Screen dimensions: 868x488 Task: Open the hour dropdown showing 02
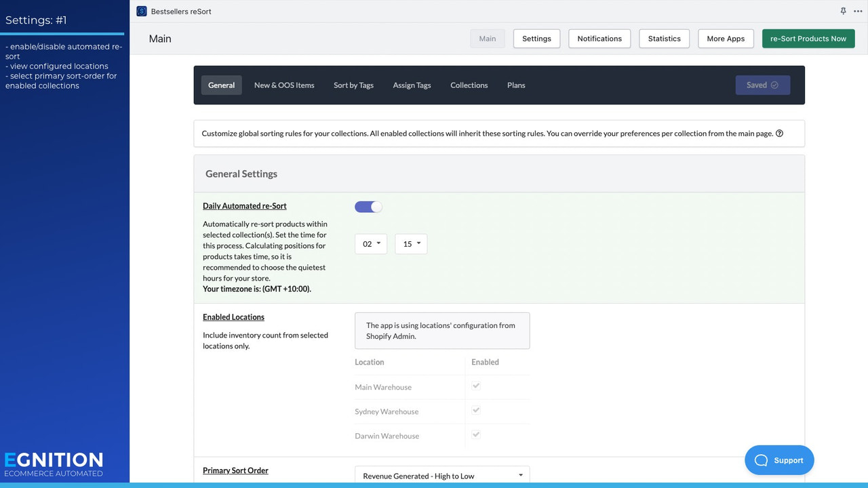(x=370, y=244)
